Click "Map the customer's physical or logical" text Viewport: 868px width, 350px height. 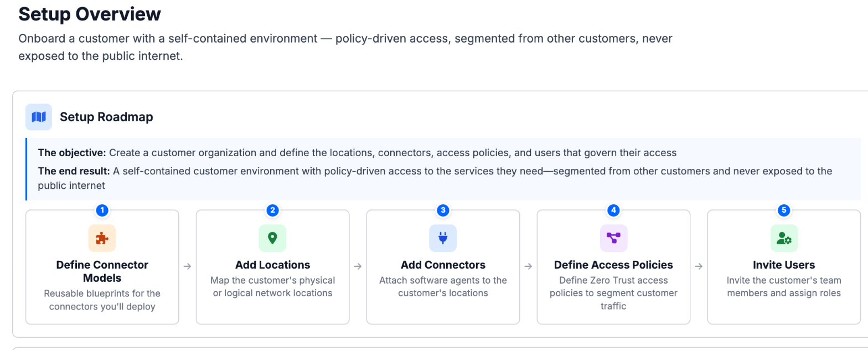point(273,286)
